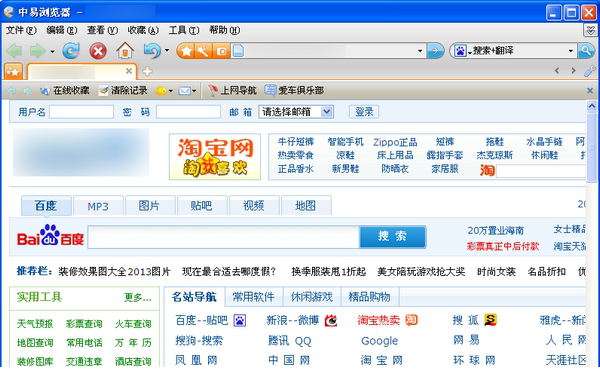Image resolution: width=600 pixels, height=381 pixels.
Task: Click the wrench icon at the tab bar end
Action: [x=590, y=71]
